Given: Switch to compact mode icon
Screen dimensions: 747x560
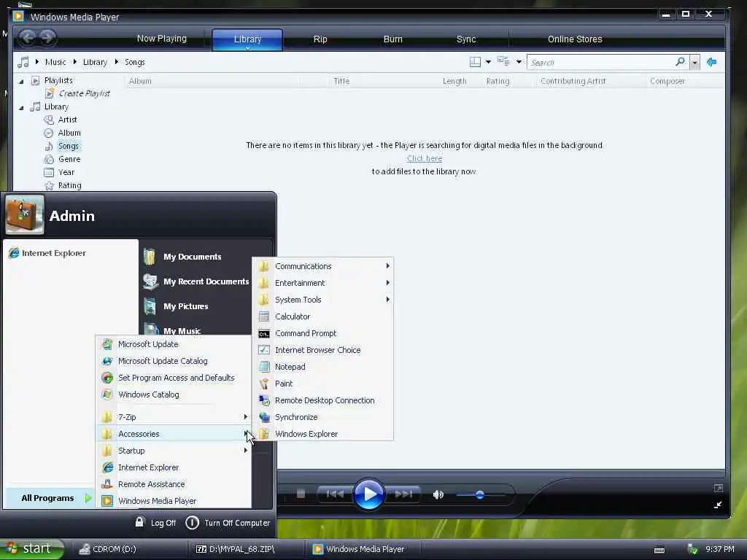Looking at the screenshot, I should (718, 505).
